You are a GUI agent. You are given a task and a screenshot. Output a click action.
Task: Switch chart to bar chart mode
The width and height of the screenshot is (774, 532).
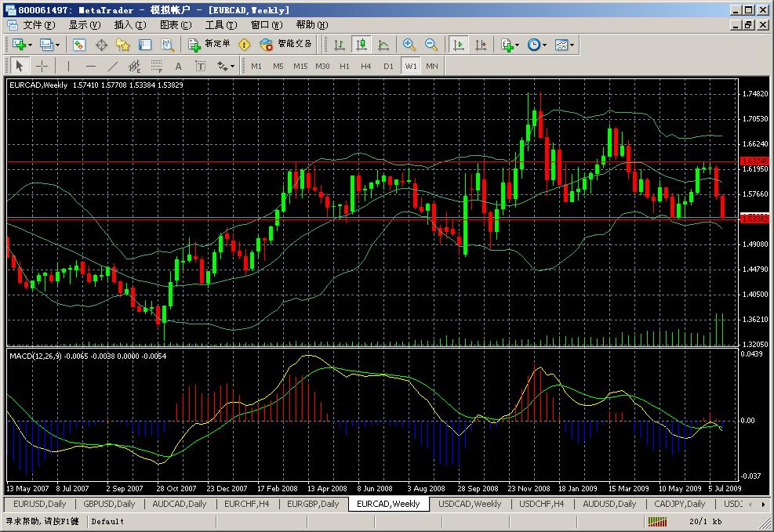tap(340, 45)
